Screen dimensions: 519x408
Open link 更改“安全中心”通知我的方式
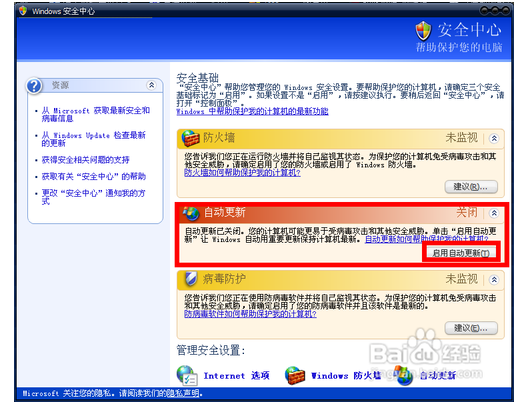93,197
